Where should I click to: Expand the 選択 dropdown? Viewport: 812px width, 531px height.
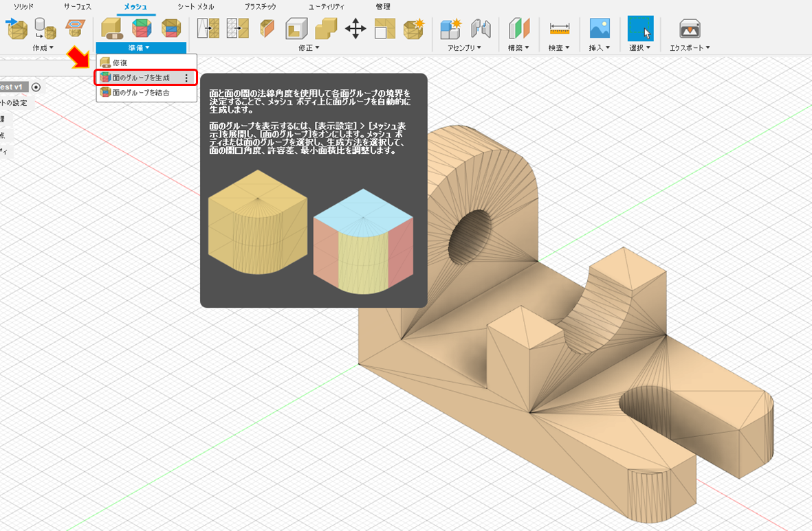coord(641,47)
